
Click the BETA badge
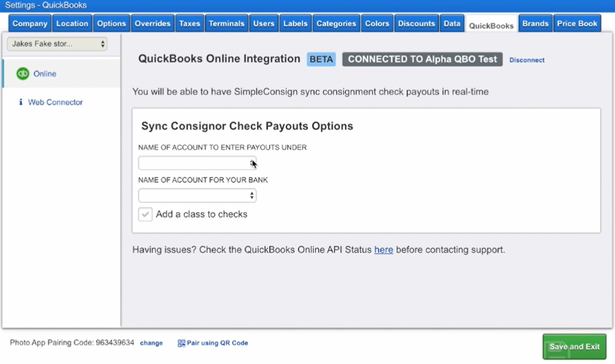[321, 59]
